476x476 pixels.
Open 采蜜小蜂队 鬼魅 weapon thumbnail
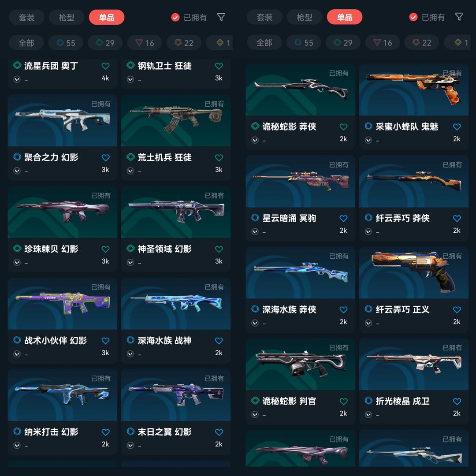[x=414, y=90]
